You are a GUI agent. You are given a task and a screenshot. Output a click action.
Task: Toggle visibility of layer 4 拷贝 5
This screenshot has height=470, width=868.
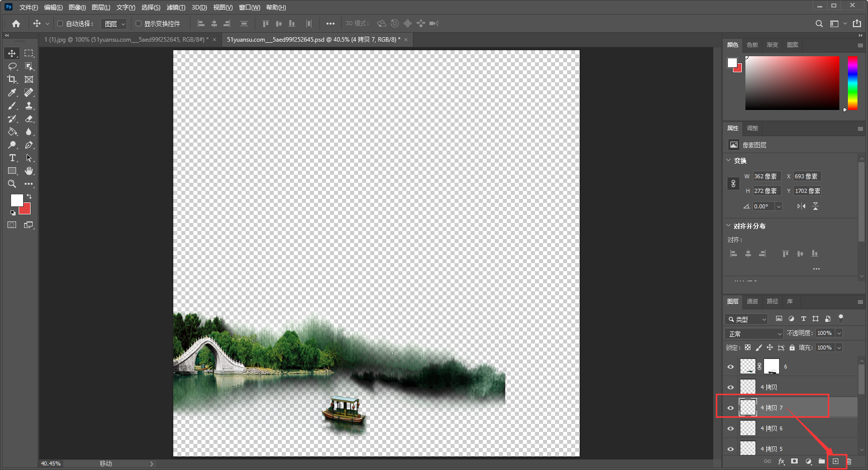coord(730,449)
